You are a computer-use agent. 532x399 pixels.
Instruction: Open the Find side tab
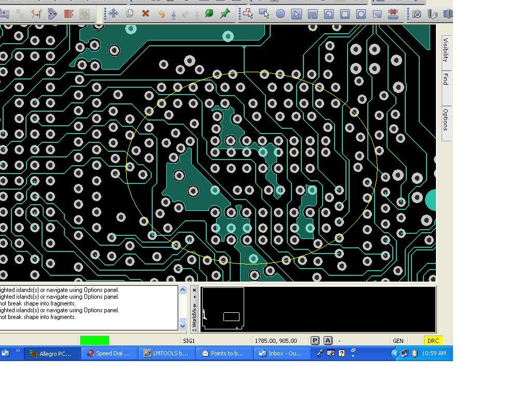446,79
